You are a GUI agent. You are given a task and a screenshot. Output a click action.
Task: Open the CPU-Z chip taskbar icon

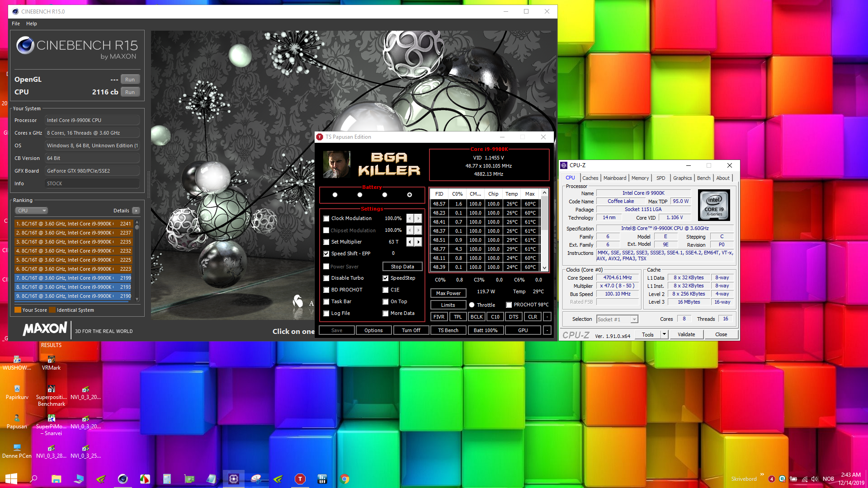coord(234,479)
